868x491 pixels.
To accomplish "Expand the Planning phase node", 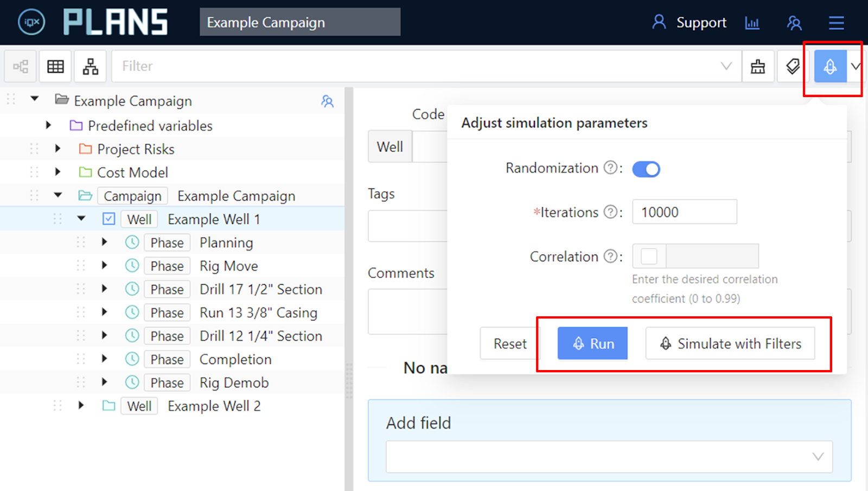I will [104, 242].
